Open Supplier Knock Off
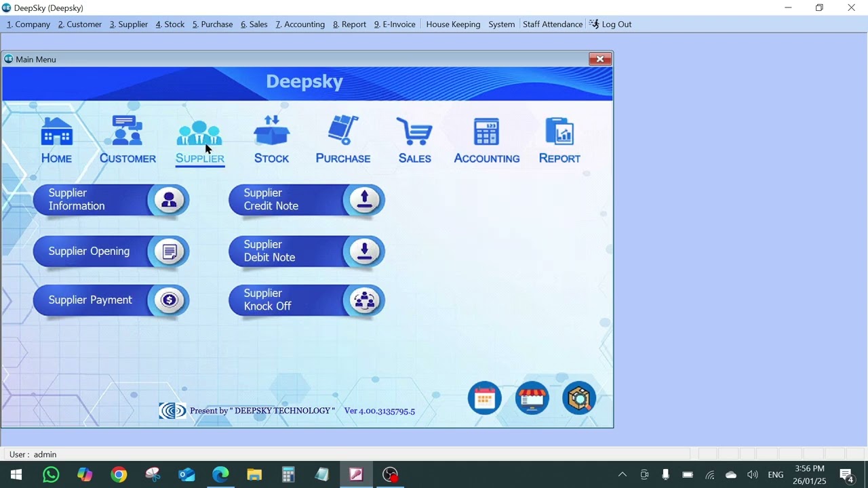Screen dimensions: 868x488 (x=307, y=300)
